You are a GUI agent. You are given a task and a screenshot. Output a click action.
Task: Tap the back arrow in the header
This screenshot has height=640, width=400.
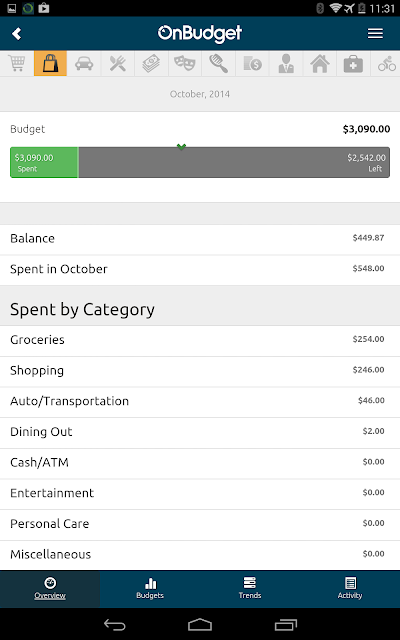click(16, 33)
